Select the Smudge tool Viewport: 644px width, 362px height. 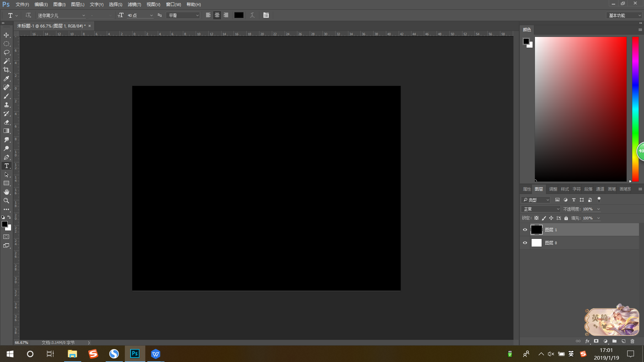[6, 140]
